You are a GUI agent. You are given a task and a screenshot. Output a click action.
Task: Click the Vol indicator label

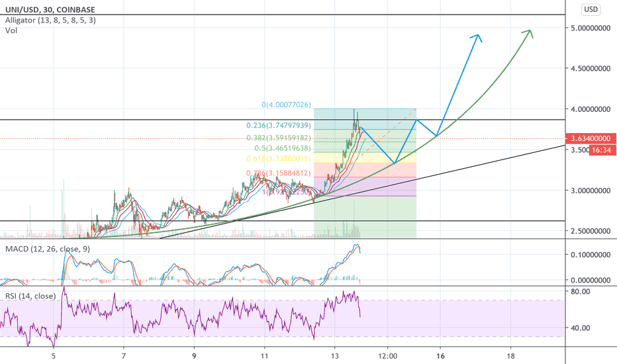[x=11, y=30]
